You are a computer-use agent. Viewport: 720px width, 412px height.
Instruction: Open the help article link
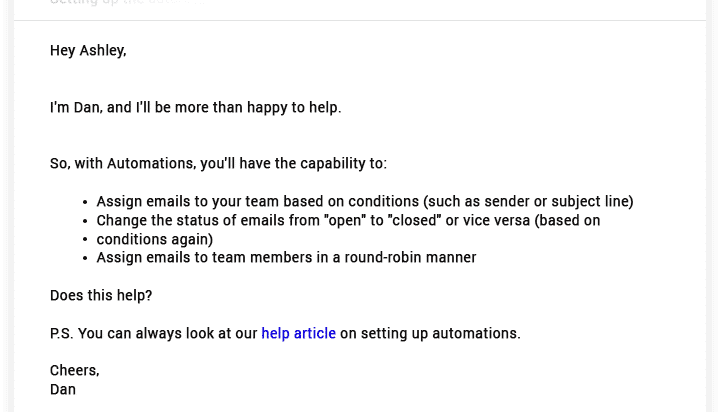click(298, 333)
